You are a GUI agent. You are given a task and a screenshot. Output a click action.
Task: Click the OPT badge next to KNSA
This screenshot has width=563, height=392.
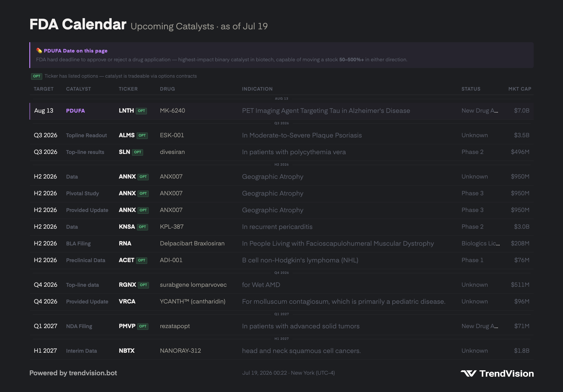click(143, 227)
